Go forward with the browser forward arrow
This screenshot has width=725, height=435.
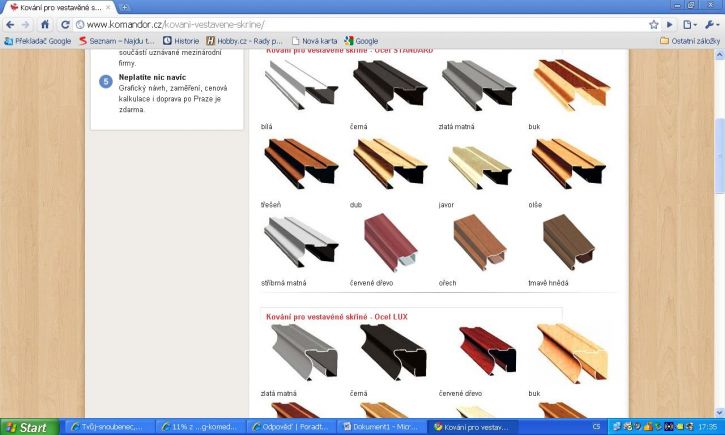25,25
